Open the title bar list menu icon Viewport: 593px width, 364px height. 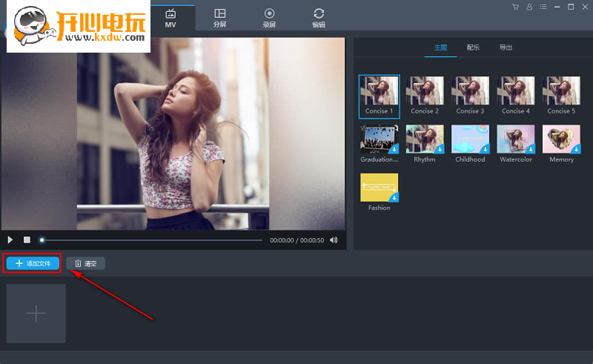coord(543,7)
